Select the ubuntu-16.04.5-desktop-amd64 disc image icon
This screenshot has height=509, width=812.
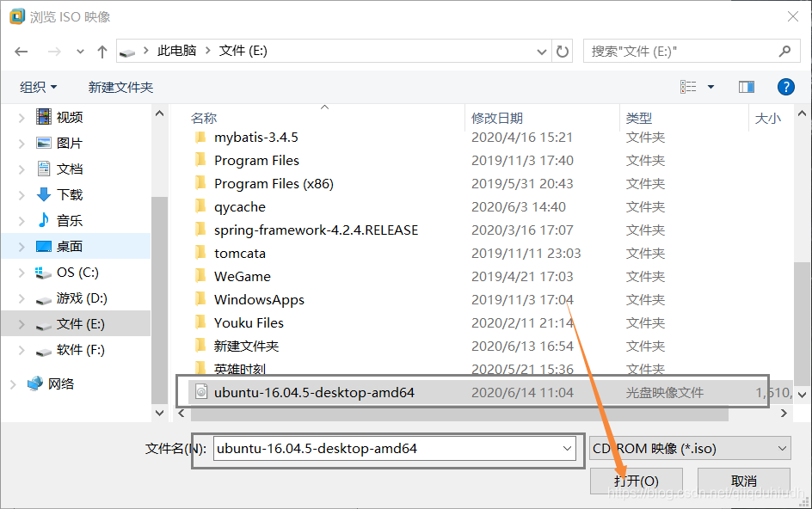point(201,392)
